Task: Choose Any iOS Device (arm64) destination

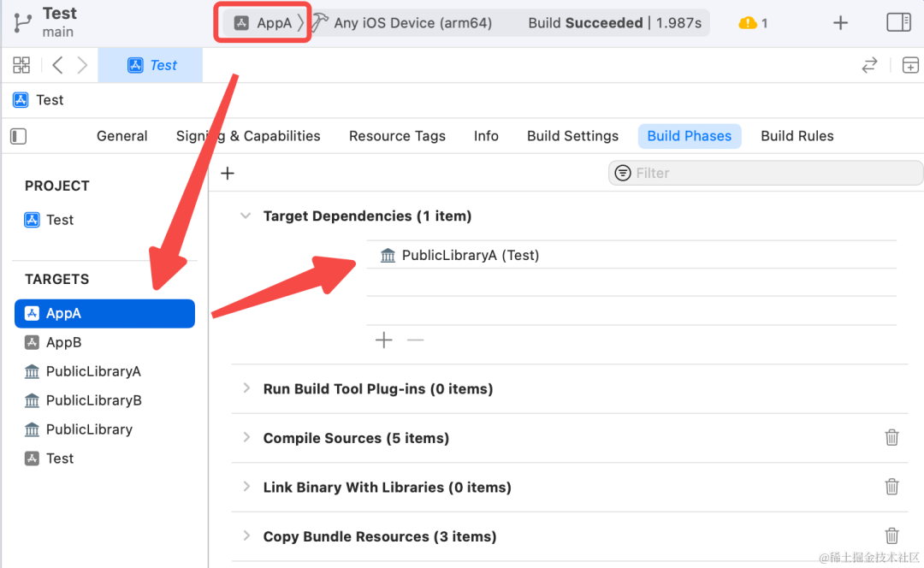Action: click(412, 23)
